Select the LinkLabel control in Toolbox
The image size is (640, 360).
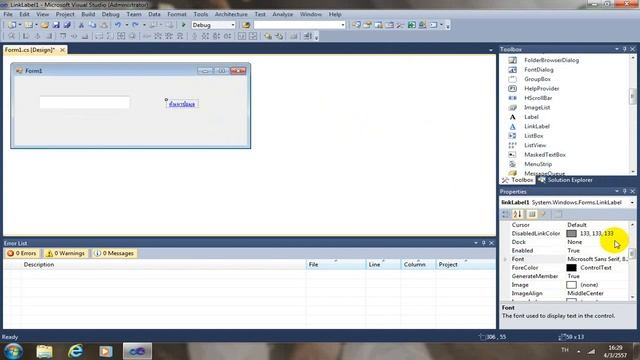(537, 126)
